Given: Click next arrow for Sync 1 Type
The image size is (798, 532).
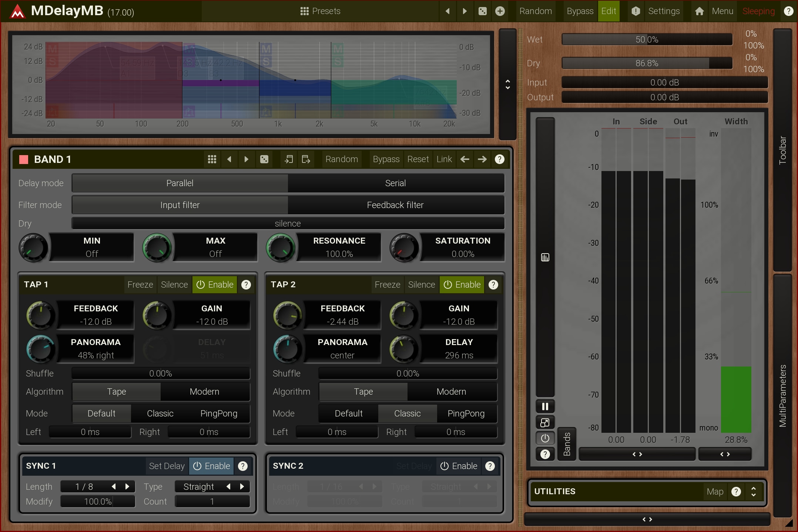Looking at the screenshot, I should pyautogui.click(x=242, y=486).
